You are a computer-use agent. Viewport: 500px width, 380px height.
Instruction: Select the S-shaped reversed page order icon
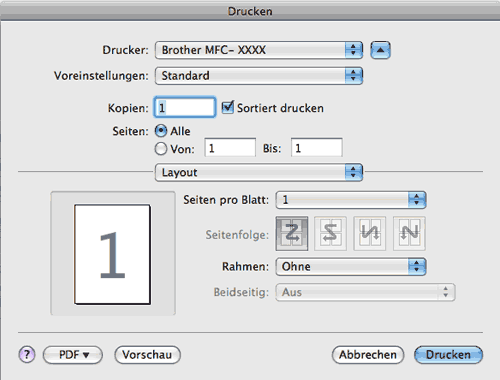click(331, 233)
